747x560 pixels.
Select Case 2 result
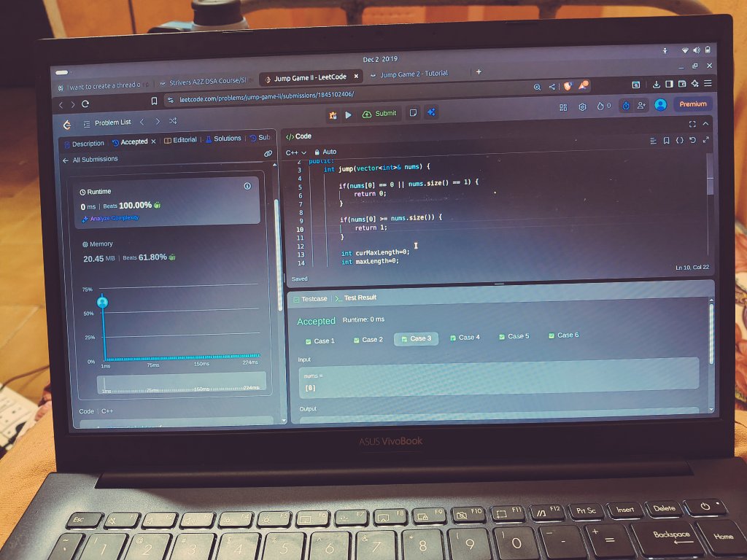[368, 340]
